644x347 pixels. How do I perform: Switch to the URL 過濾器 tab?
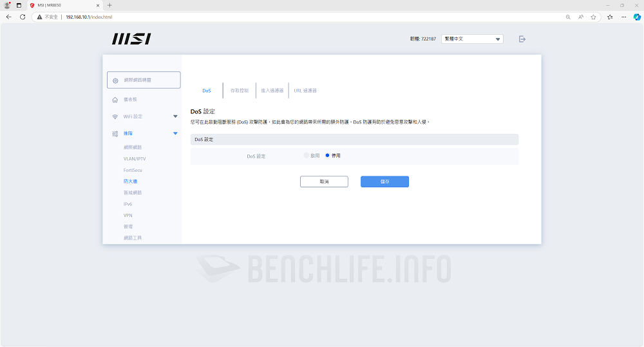point(305,91)
